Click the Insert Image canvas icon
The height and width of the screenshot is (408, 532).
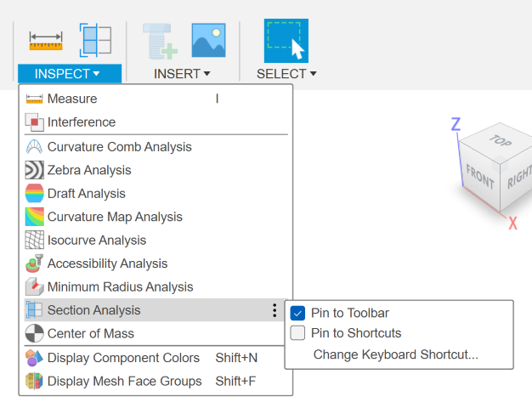(209, 40)
